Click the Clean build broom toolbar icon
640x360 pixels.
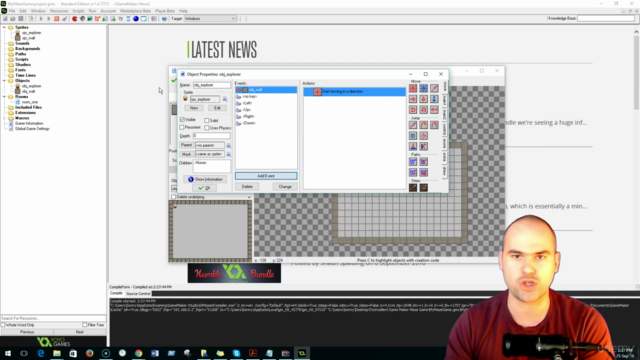64,19
